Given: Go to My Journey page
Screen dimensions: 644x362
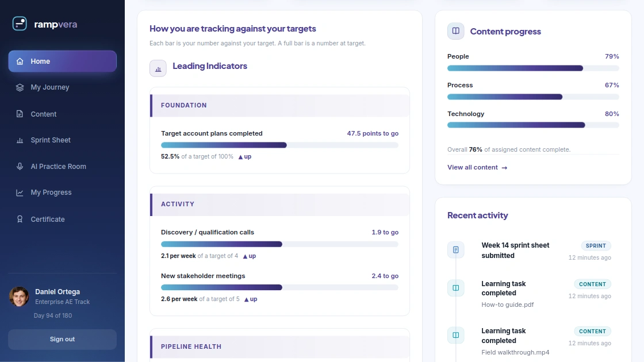Looking at the screenshot, I should click(63, 87).
